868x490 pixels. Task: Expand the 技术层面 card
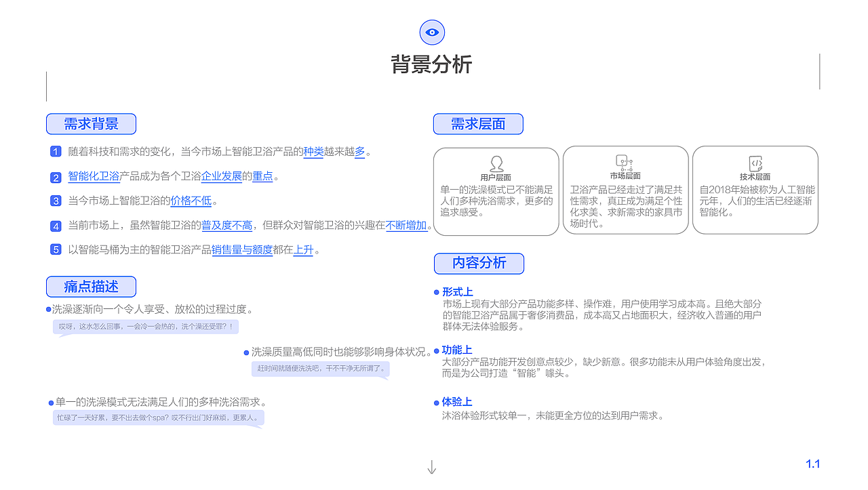pyautogui.click(x=755, y=190)
